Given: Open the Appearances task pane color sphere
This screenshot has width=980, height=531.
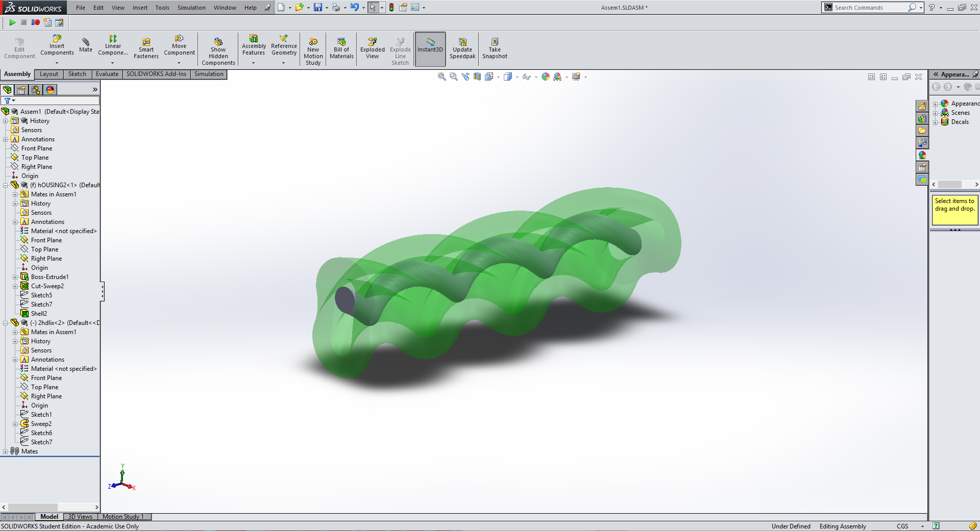Looking at the screenshot, I should 922,155.
